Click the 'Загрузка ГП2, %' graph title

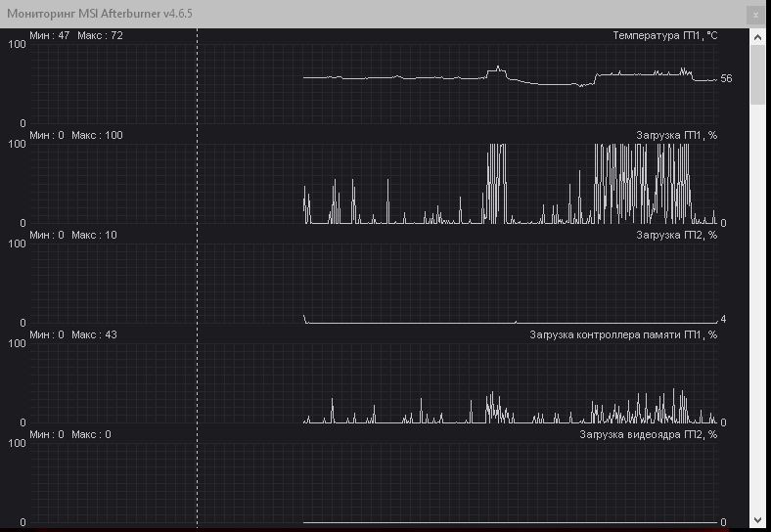coord(677,235)
